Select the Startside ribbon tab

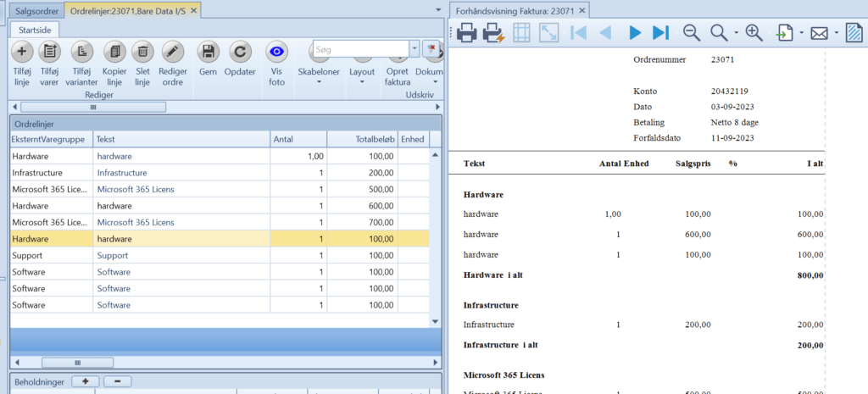pos(35,30)
